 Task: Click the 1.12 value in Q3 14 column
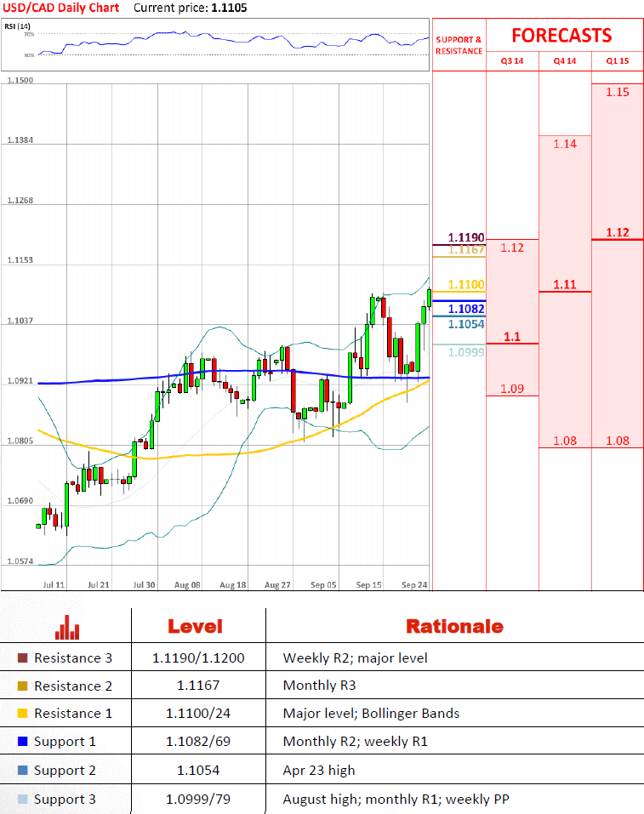[x=512, y=248]
